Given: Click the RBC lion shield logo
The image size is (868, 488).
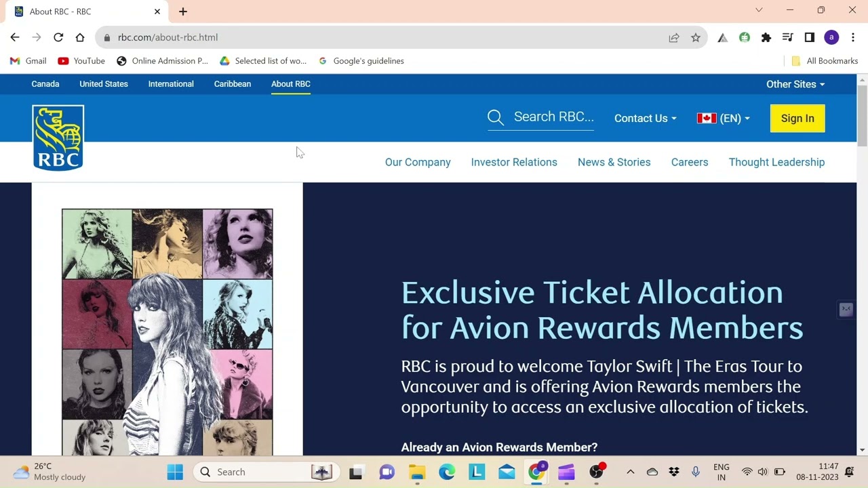Looking at the screenshot, I should 58,138.
